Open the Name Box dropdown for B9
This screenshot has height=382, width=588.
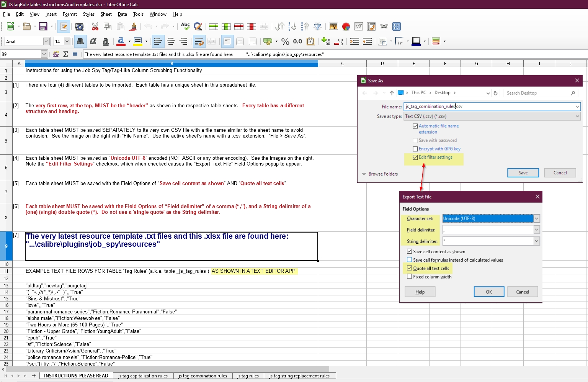[x=44, y=54]
